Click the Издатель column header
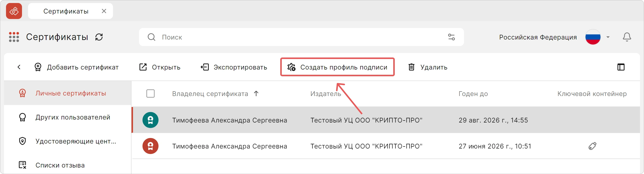 pos(326,93)
